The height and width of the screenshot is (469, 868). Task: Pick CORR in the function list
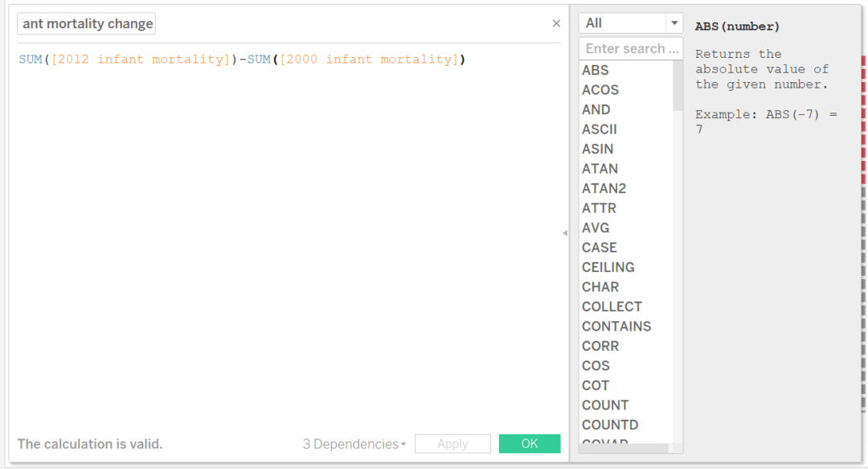[x=600, y=346]
